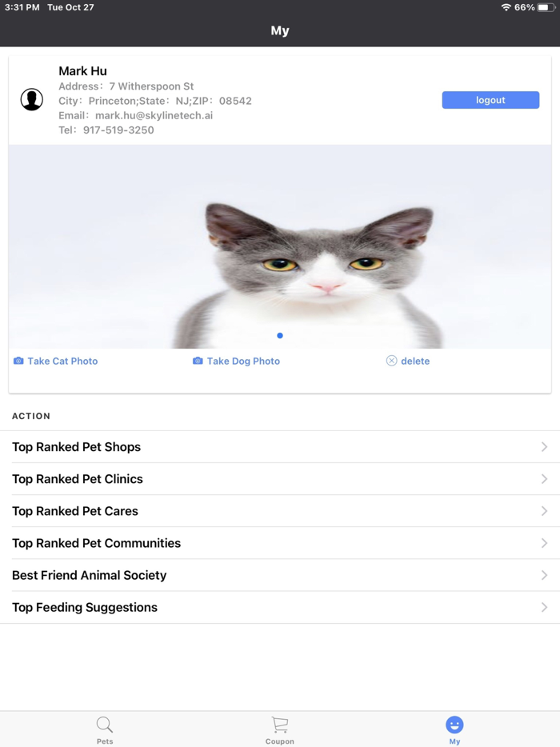560x747 pixels.
Task: Open the Pets search tab
Action: pos(105,730)
